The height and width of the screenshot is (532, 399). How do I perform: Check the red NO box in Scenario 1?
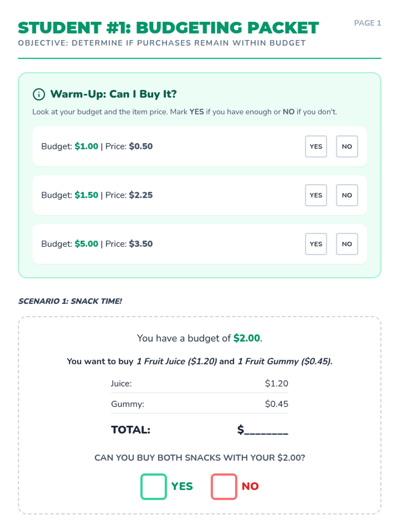pyautogui.click(x=224, y=486)
